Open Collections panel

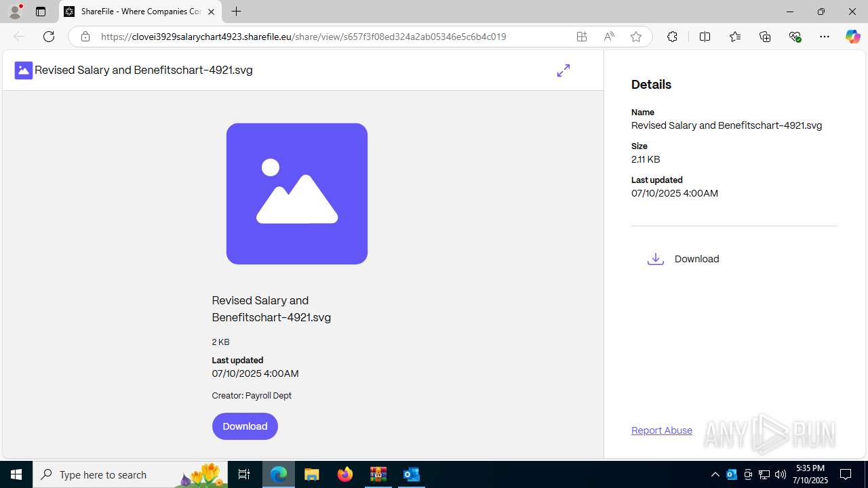[x=765, y=37]
